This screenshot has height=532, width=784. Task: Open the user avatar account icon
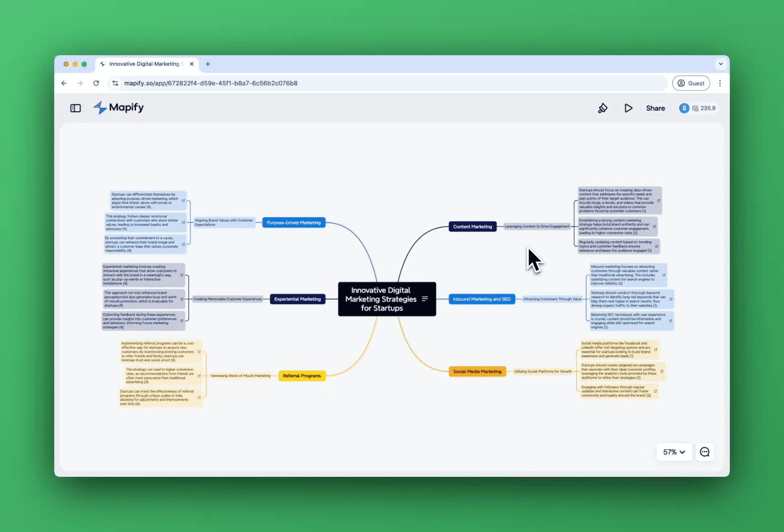point(684,108)
